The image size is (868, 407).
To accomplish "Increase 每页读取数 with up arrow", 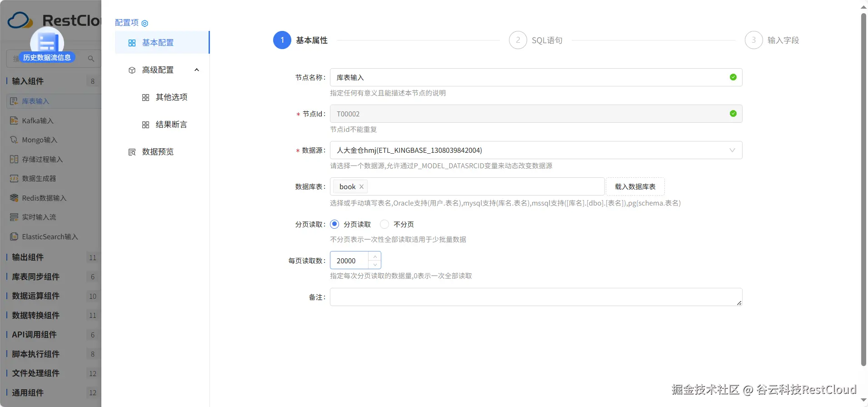I will 375,256.
